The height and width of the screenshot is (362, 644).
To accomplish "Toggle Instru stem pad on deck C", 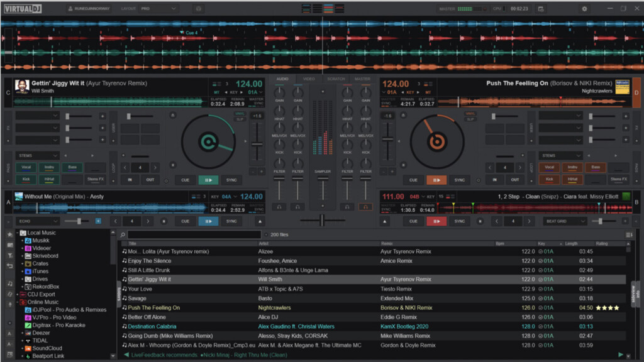I will (49, 167).
